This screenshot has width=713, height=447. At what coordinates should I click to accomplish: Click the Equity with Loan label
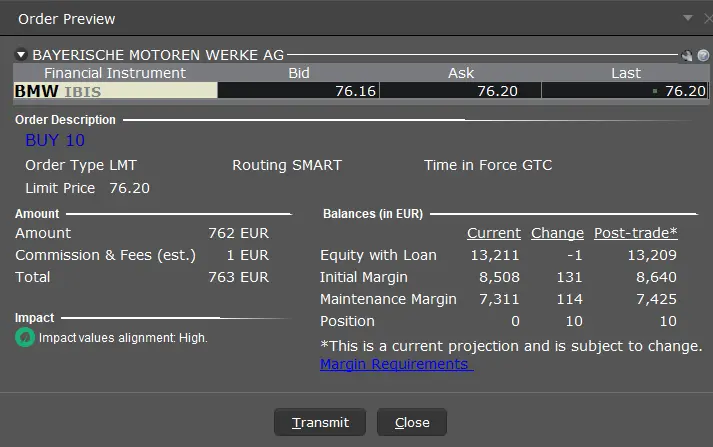click(378, 255)
